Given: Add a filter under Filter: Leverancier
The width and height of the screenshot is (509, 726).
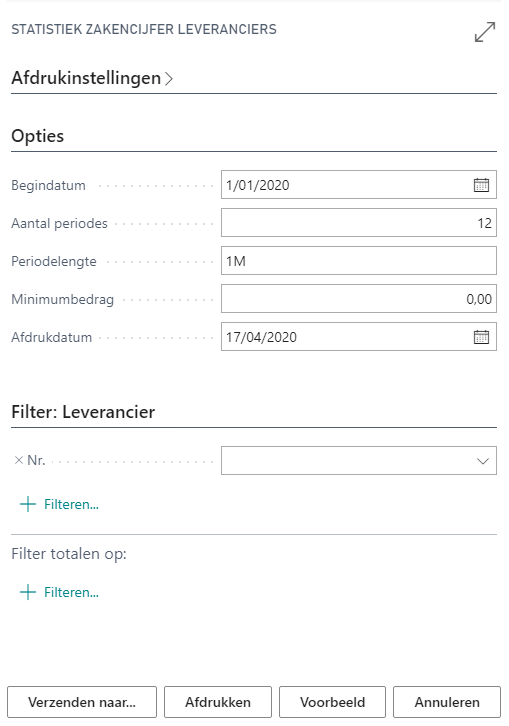Looking at the screenshot, I should (71, 504).
